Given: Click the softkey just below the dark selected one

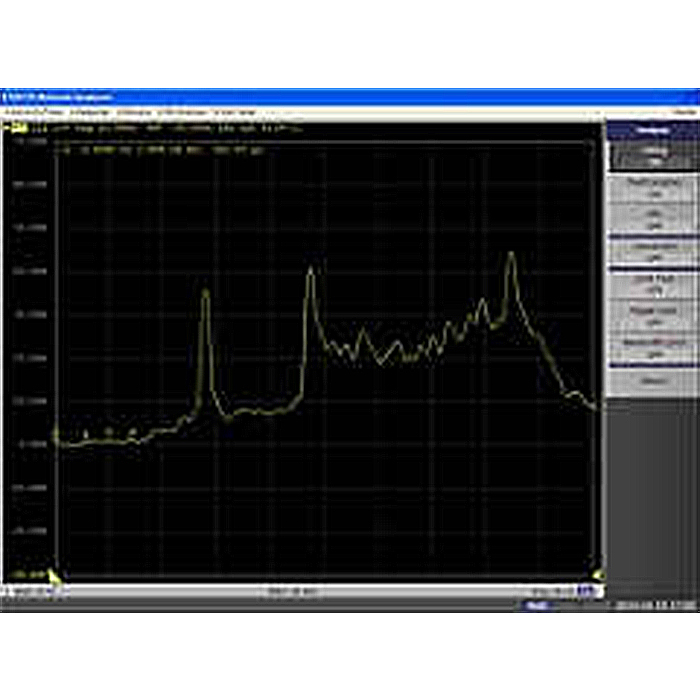Looking at the screenshot, I should point(653,188).
